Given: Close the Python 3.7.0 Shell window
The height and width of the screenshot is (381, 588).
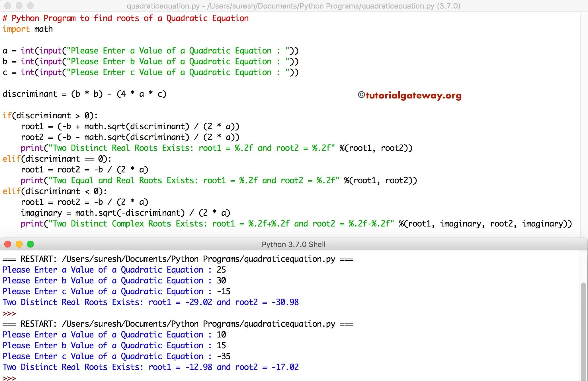Looking at the screenshot, I should point(8,244).
